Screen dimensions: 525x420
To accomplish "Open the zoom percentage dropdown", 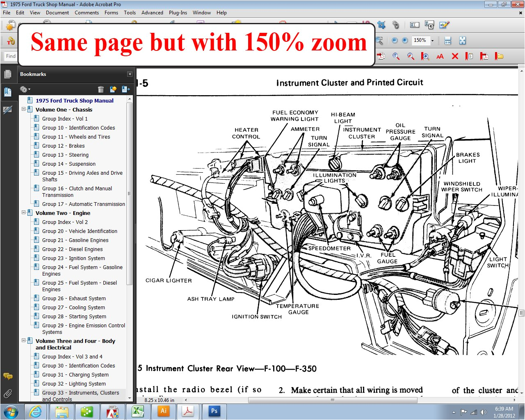I will [432, 40].
